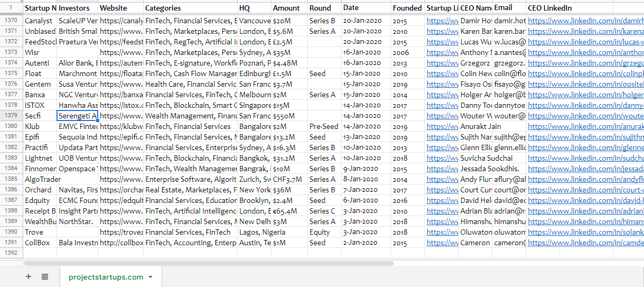The image size is (644, 287).
Task: Click the 13-Jan-2020 date cell
Action: pyautogui.click(x=366, y=137)
